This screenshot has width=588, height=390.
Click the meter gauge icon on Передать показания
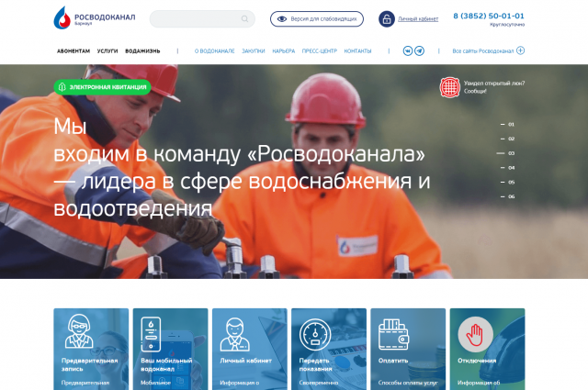tap(315, 334)
